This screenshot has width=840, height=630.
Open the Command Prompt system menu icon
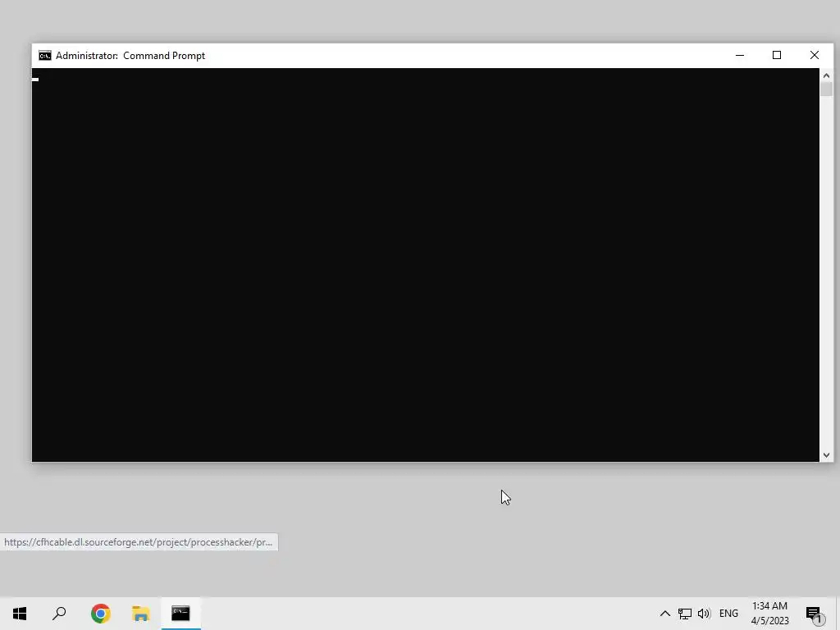click(45, 56)
